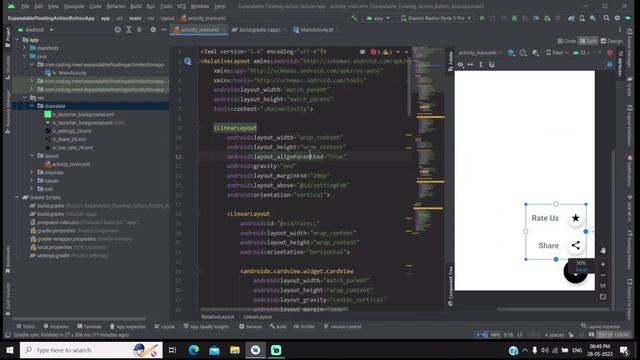Toggle inspections eye icon in code editor

[362, 52]
